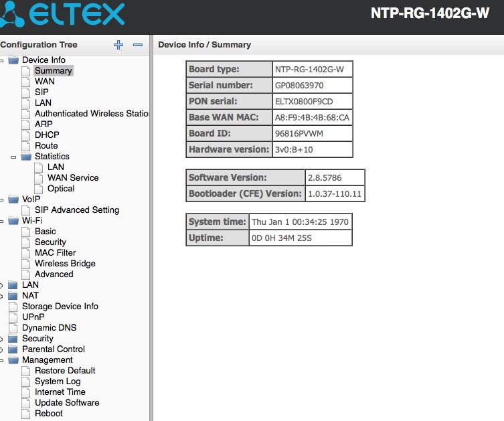504x421 pixels.
Task: Open the ARP table page
Action: (x=44, y=124)
